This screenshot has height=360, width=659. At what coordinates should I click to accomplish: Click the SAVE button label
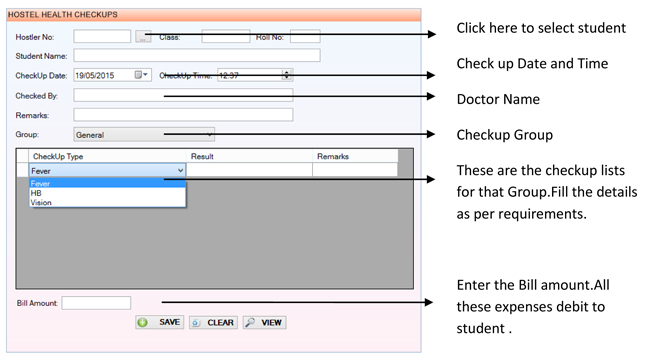(169, 322)
